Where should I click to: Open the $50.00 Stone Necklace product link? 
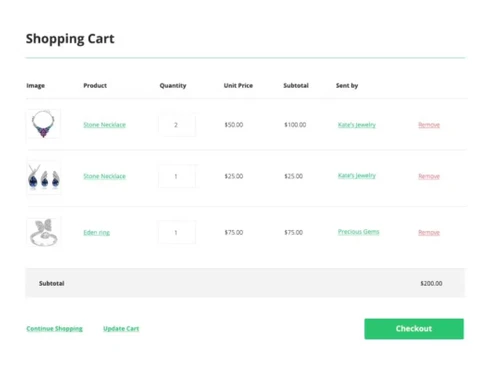pyautogui.click(x=104, y=125)
